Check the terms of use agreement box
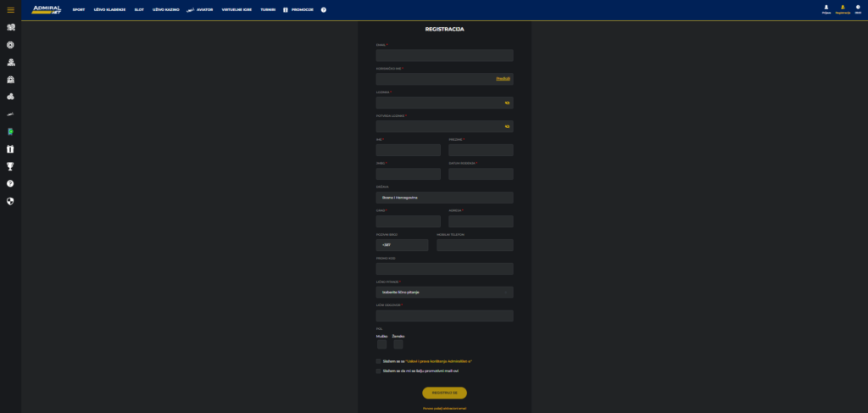Viewport: 868px width, 413px height. coord(379,361)
